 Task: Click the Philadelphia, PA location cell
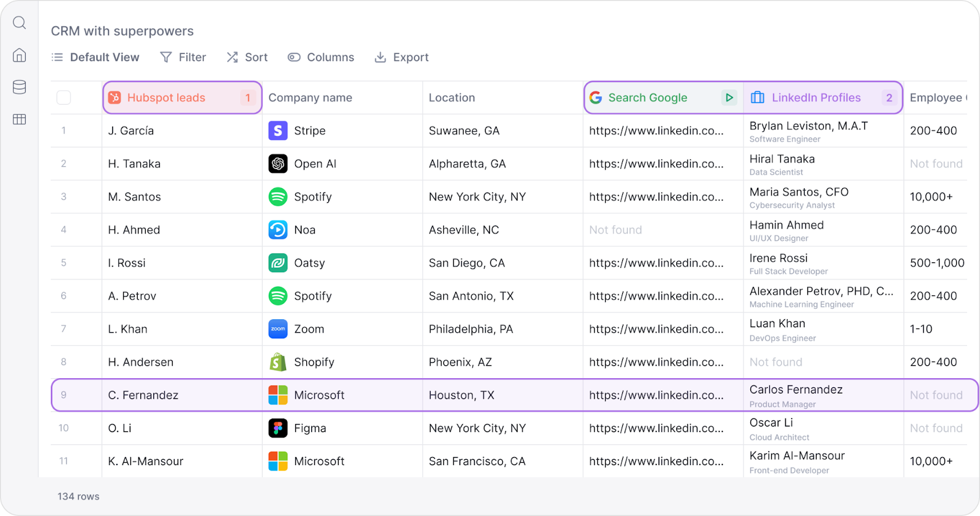point(503,329)
